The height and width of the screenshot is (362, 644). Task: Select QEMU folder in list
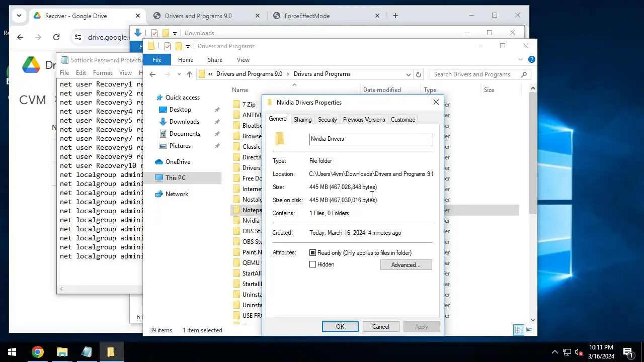247,263
